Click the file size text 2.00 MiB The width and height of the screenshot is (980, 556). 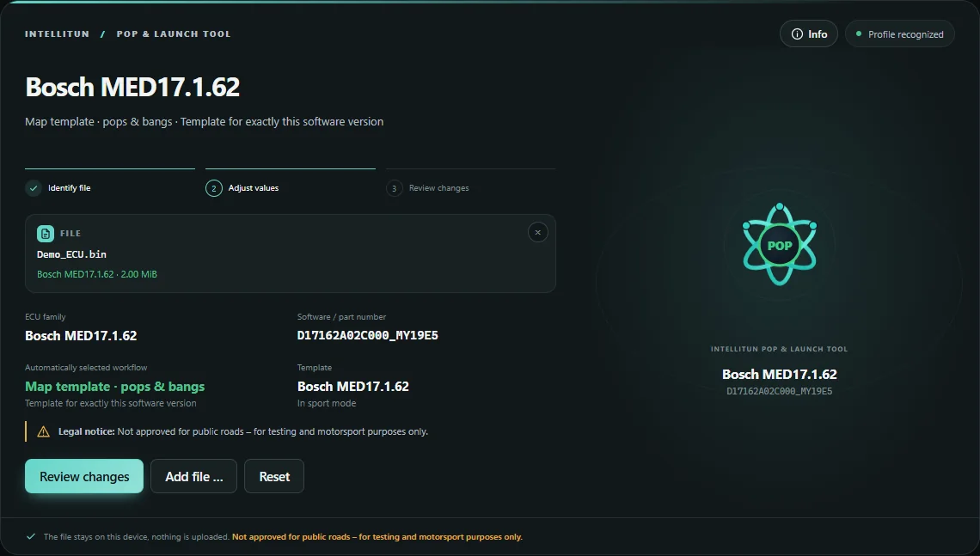click(x=138, y=274)
